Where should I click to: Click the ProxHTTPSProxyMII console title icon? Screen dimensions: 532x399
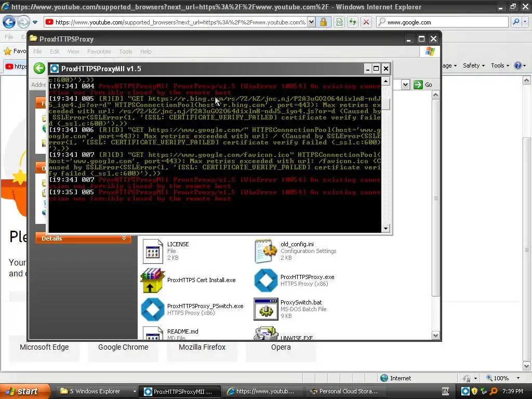pos(54,69)
